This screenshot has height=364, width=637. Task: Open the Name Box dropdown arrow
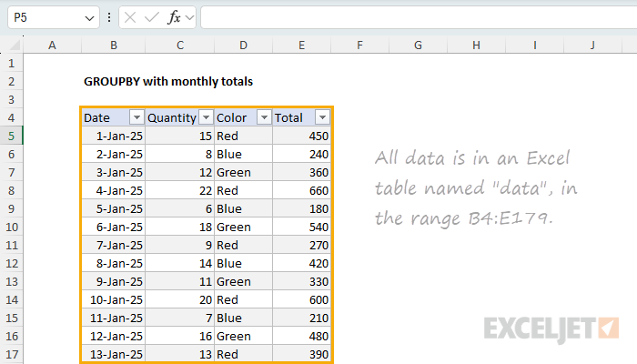(x=89, y=18)
